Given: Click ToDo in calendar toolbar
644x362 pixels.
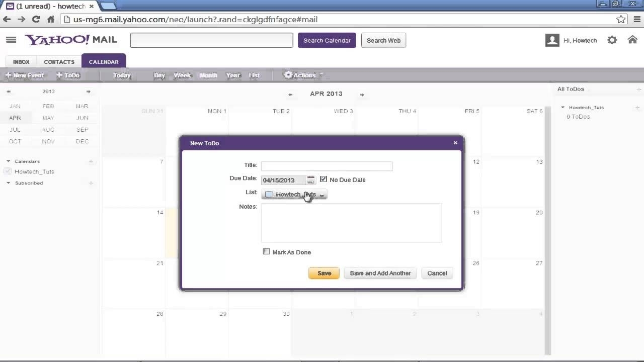Looking at the screenshot, I should pyautogui.click(x=68, y=75).
